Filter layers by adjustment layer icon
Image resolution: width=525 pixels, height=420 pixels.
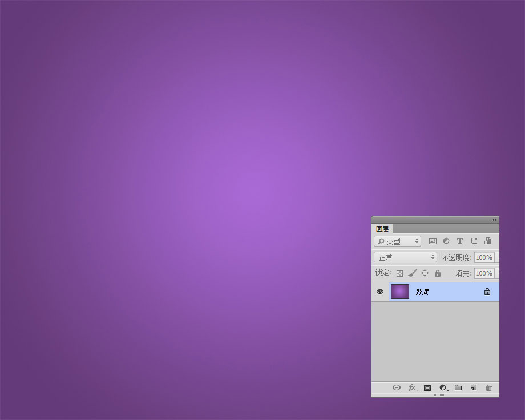click(x=446, y=241)
